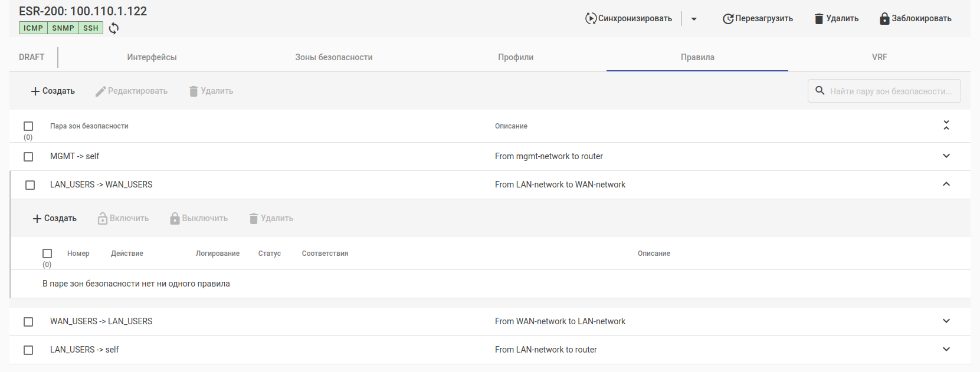Toggle the select-all zone pairs checkbox
Image resolution: width=980 pixels, height=372 pixels.
point(28,126)
